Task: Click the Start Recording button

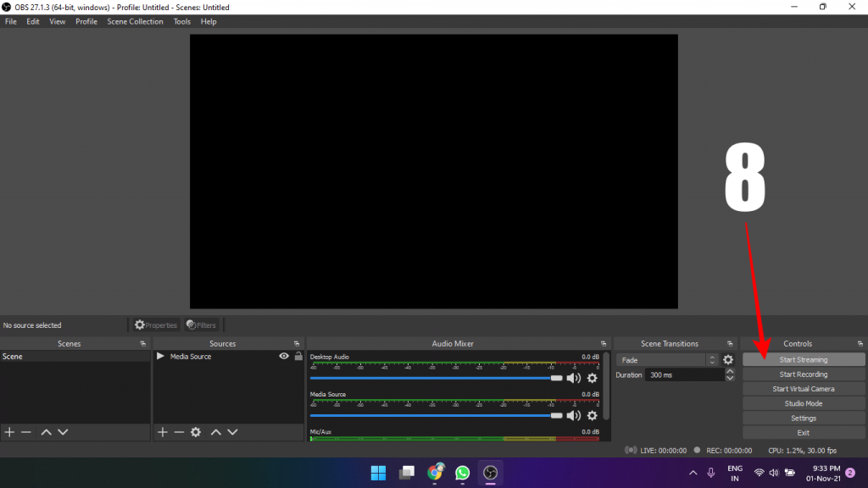Action: pyautogui.click(x=803, y=374)
